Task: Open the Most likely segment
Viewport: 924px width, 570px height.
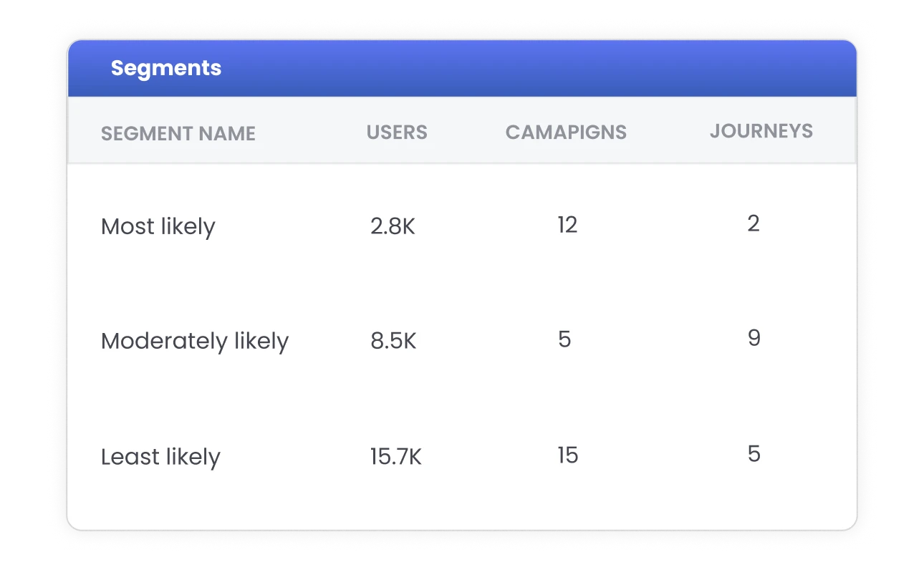Action: (x=158, y=227)
